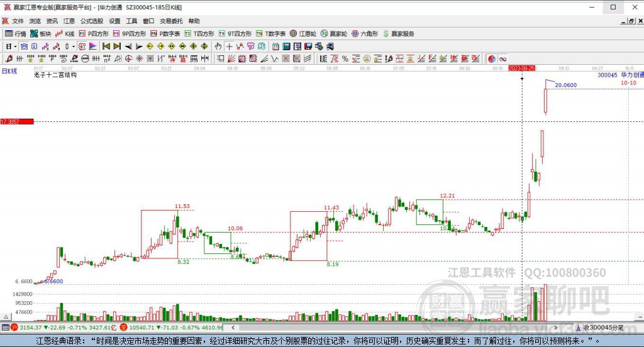The image size is (644, 347).
Task: Click the first yellow diamond left-arrow icon
Action: pyautogui.click(x=150, y=47)
